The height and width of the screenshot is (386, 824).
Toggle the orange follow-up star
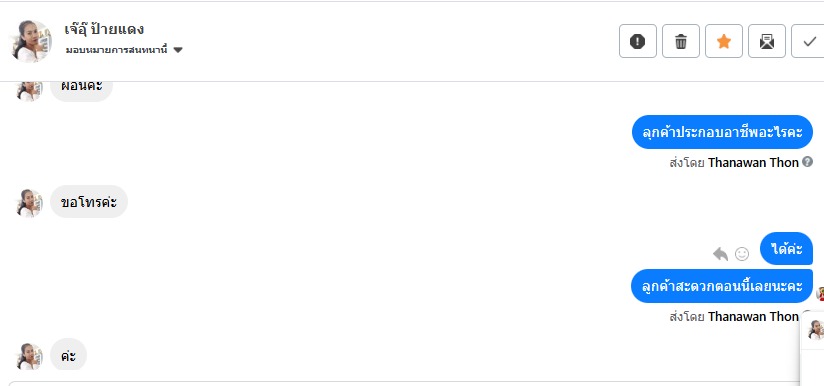pyautogui.click(x=724, y=41)
